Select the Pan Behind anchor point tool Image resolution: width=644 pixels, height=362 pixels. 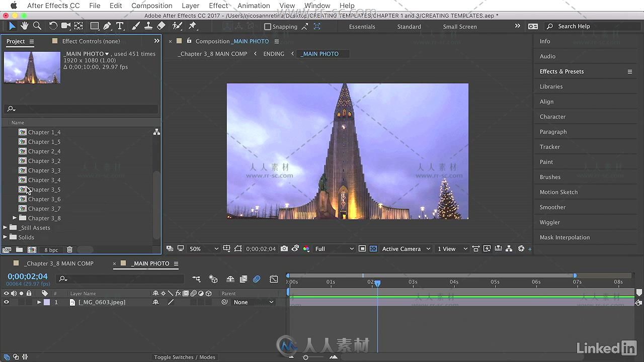pos(79,26)
